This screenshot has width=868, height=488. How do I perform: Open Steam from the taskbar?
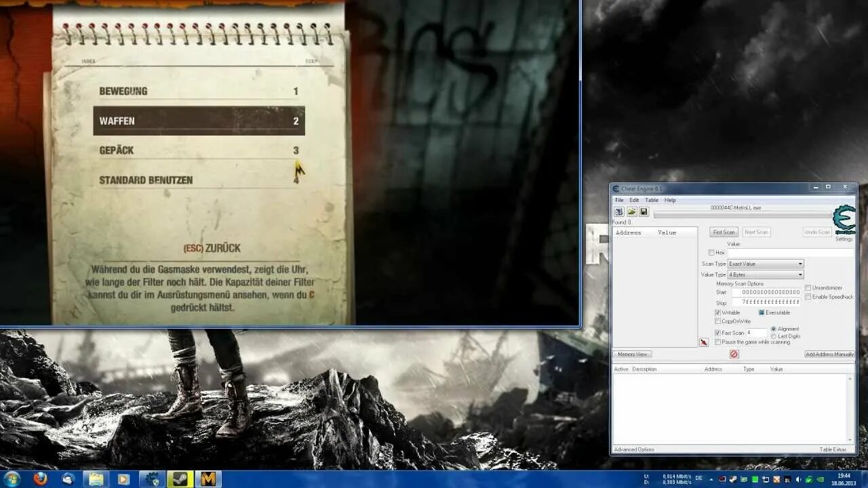(x=180, y=479)
